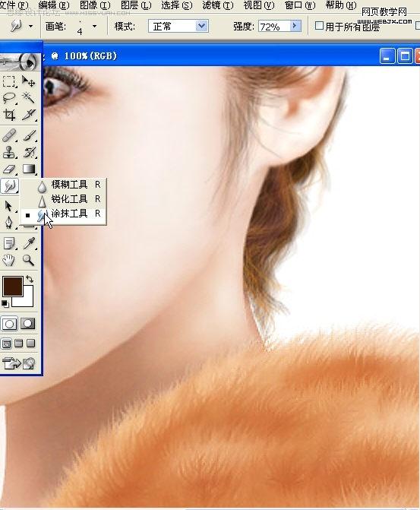Open the 图层(L) menu
The height and width of the screenshot is (510, 420).
(x=136, y=5)
